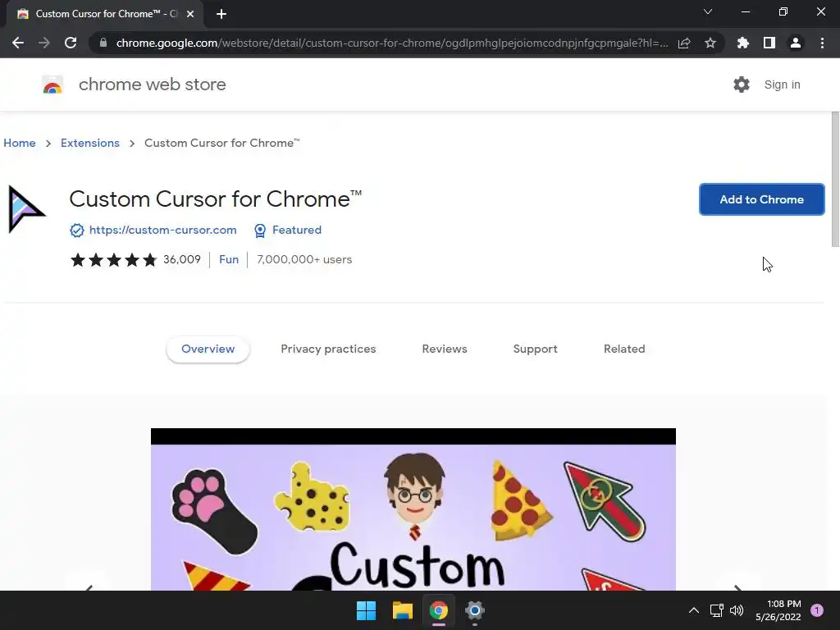This screenshot has width=840, height=630.
Task: Go to the Extensions breadcrumb link
Action: (x=90, y=143)
